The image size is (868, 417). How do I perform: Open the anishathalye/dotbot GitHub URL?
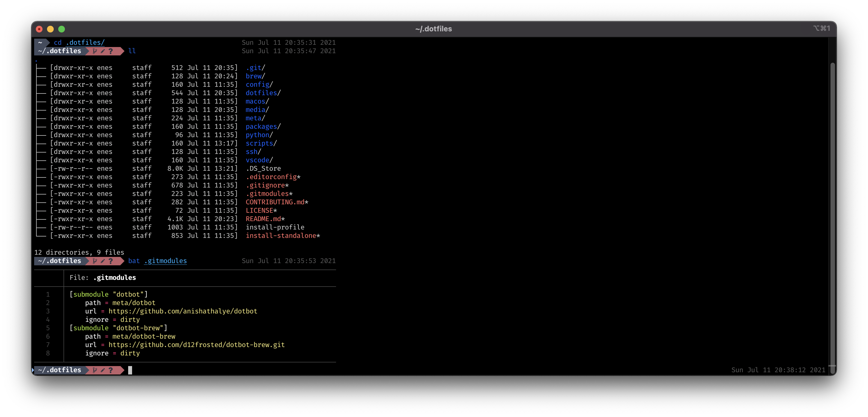[183, 311]
